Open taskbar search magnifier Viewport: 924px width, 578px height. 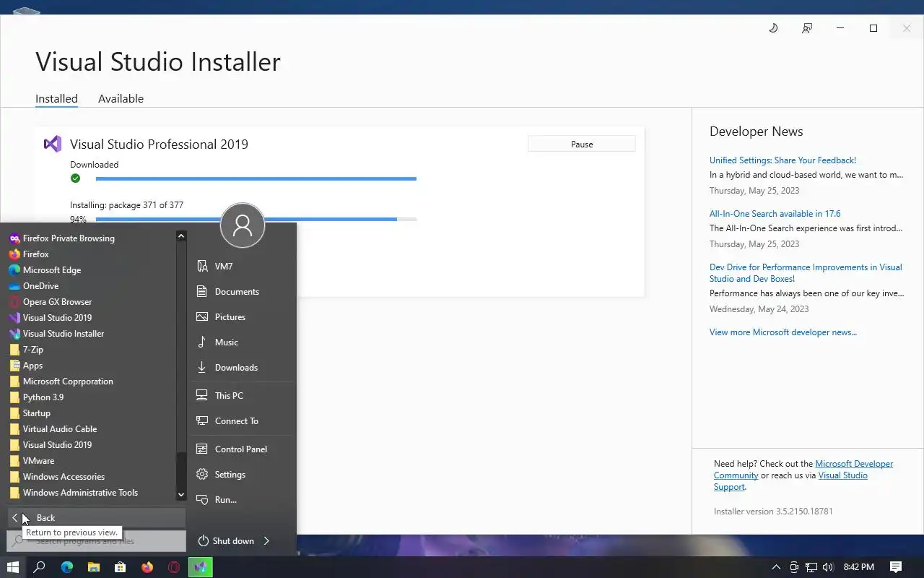[x=40, y=567]
